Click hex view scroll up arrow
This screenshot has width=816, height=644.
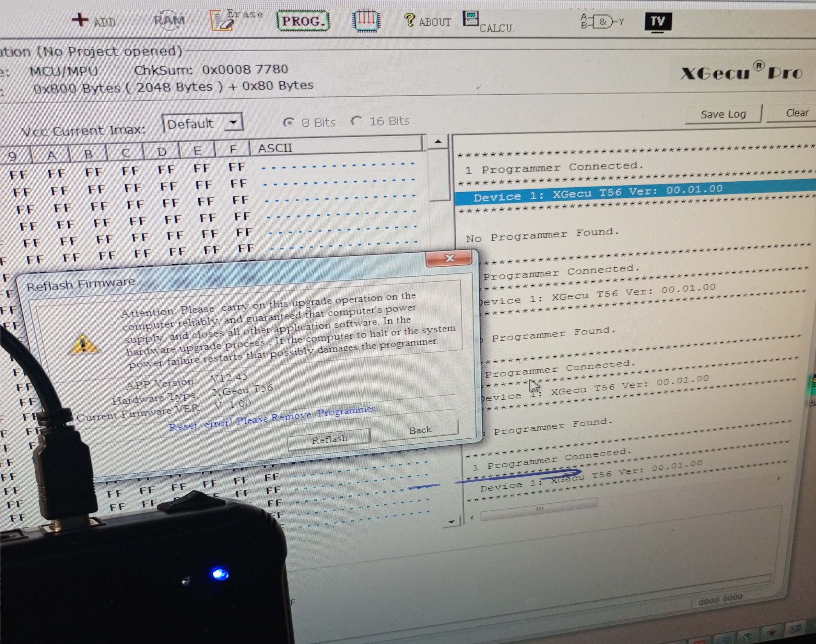[x=438, y=142]
